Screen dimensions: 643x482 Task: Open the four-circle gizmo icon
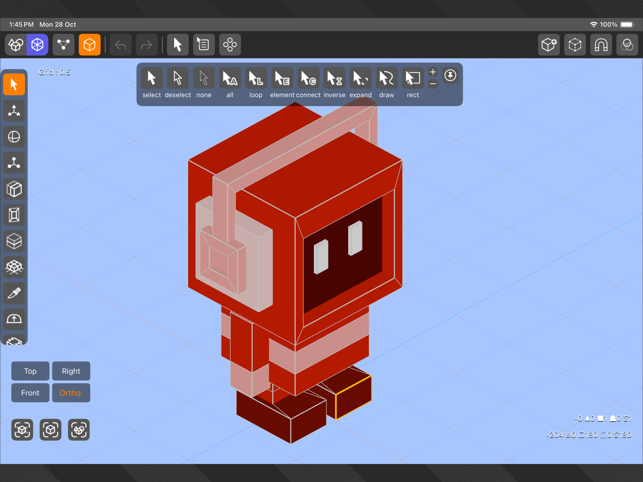230,44
